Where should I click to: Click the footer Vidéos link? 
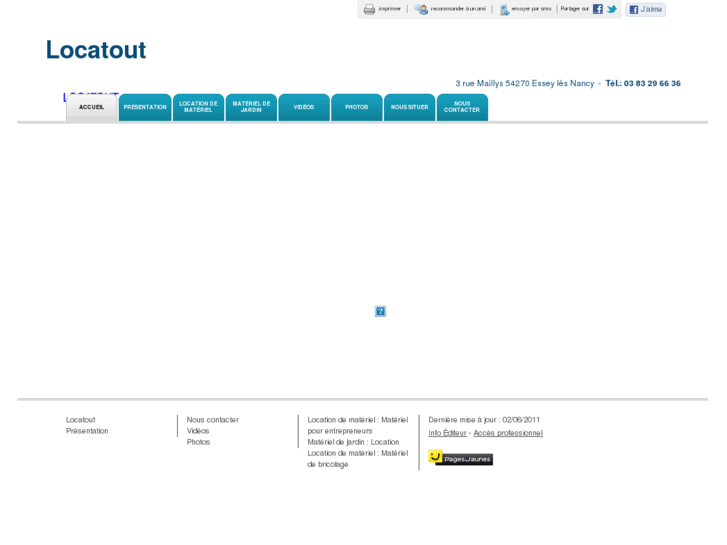198,431
